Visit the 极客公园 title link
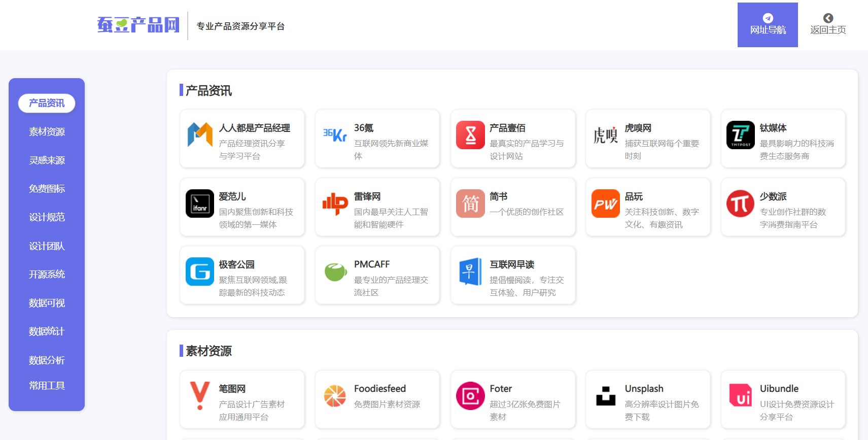This screenshot has height=440, width=868. (237, 264)
